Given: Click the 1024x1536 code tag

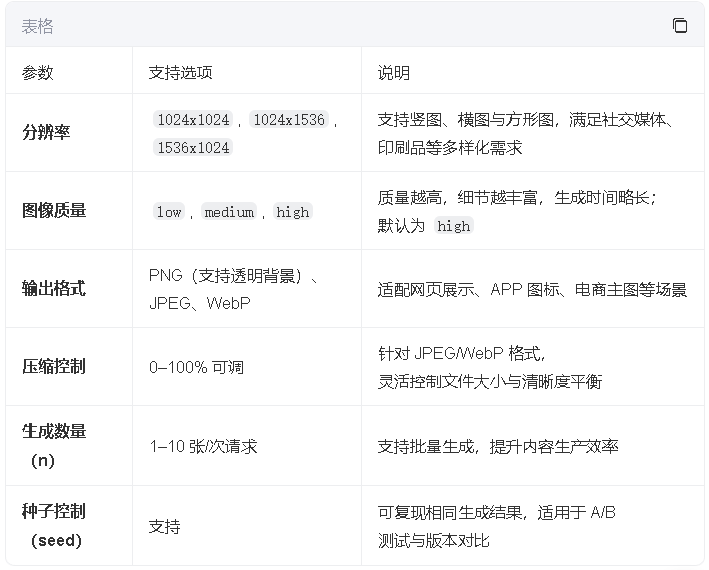Looking at the screenshot, I should (x=289, y=120).
